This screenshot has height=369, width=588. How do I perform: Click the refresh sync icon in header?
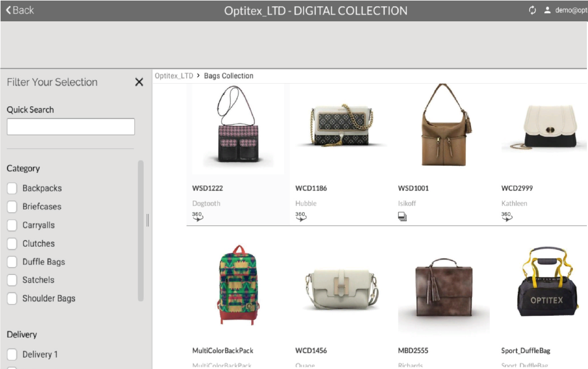pyautogui.click(x=532, y=10)
